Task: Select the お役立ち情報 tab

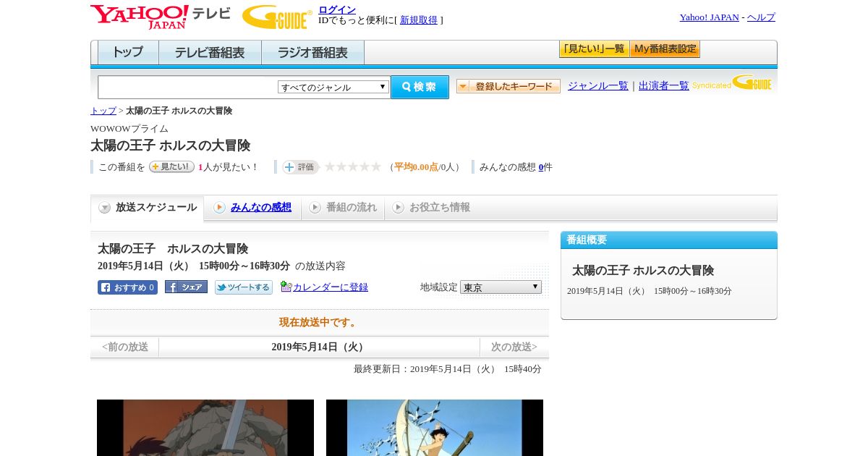Action: pyautogui.click(x=432, y=208)
